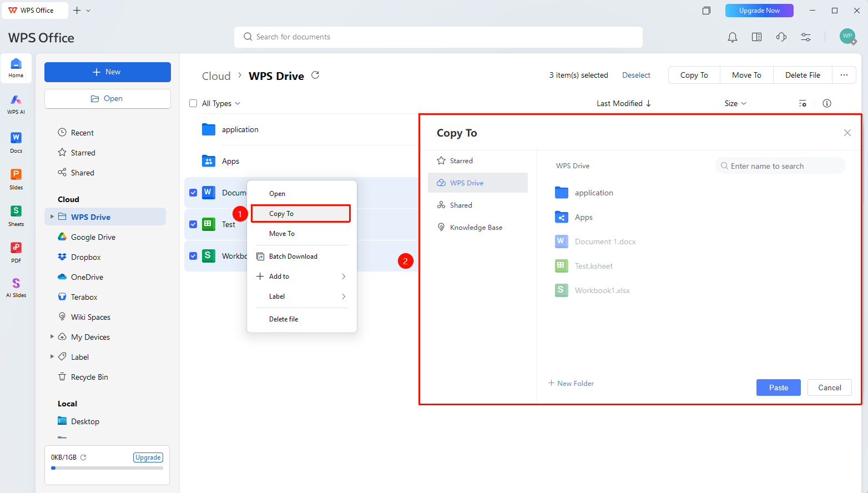The height and width of the screenshot is (493, 868).
Task: Open the AI Slides app icon
Action: 16,288
